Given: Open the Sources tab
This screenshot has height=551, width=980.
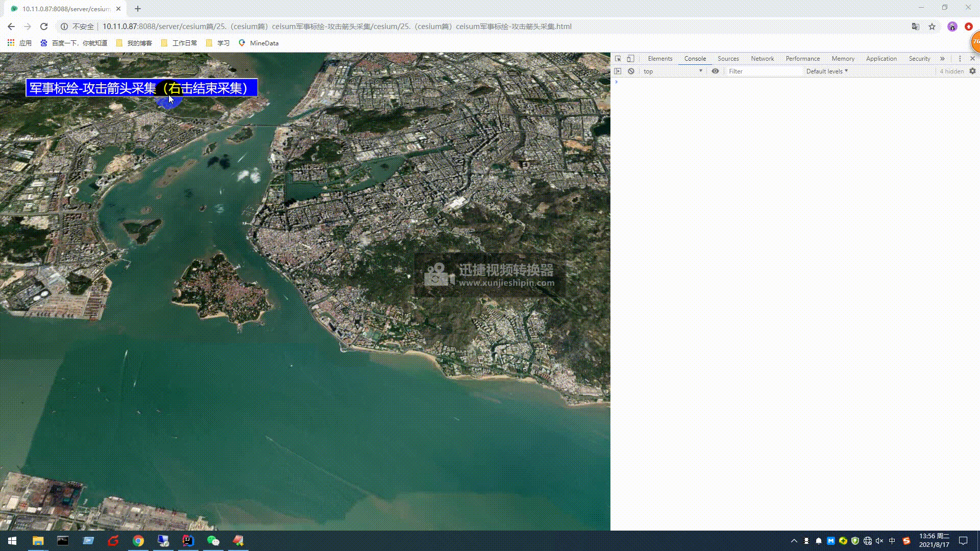Looking at the screenshot, I should coord(728,59).
